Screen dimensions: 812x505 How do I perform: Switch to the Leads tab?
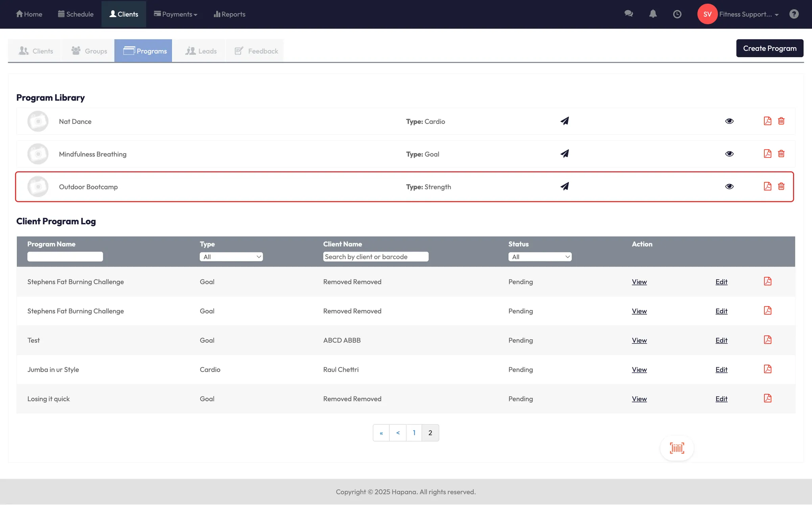pos(201,51)
